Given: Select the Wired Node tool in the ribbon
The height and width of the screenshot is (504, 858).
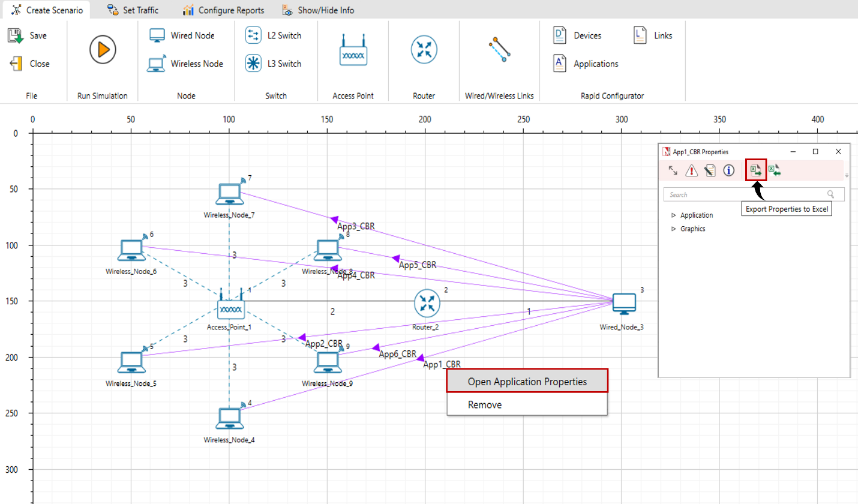Looking at the screenshot, I should coord(181,35).
